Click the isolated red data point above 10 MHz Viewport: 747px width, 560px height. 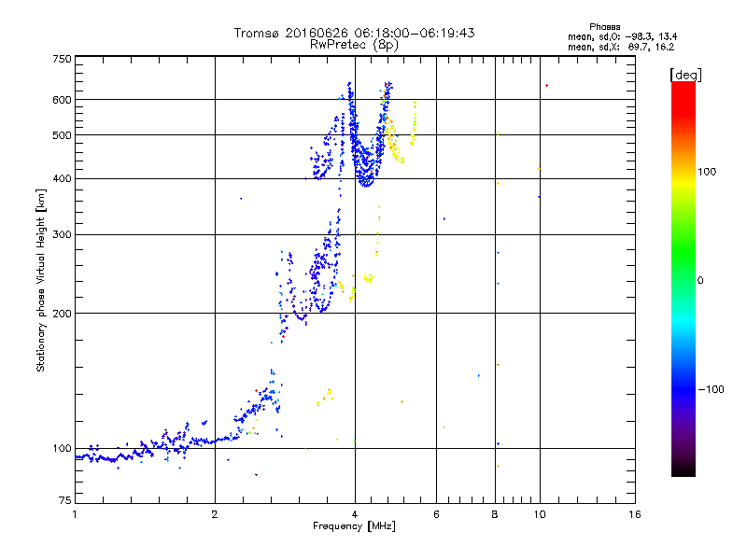tap(546, 85)
